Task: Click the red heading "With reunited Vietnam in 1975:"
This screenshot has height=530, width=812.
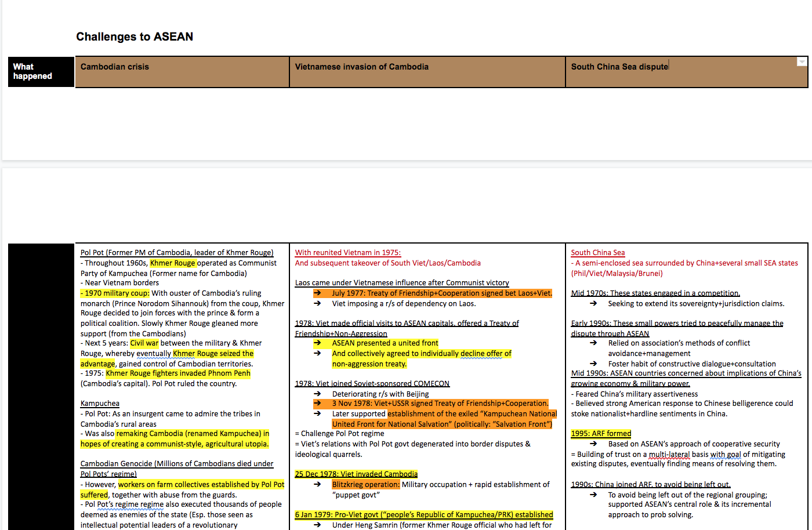Action: click(x=347, y=252)
